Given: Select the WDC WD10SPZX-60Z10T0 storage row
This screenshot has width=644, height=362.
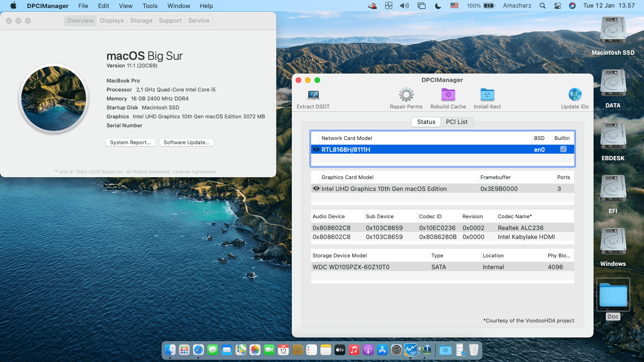Looking at the screenshot, I should [442, 267].
